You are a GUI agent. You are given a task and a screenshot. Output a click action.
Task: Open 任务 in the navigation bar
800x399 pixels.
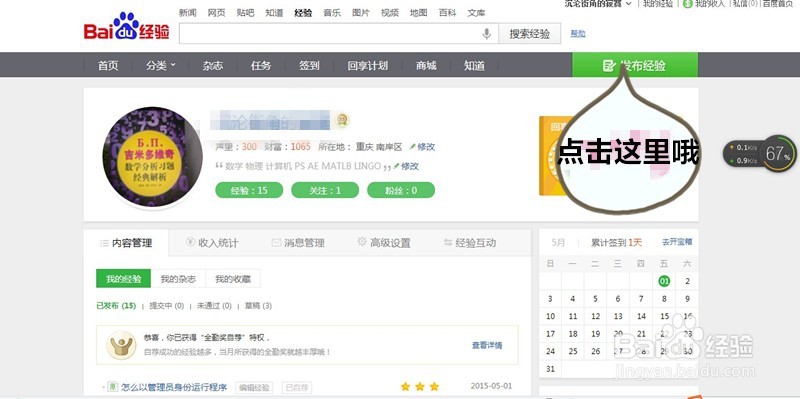[x=261, y=65]
